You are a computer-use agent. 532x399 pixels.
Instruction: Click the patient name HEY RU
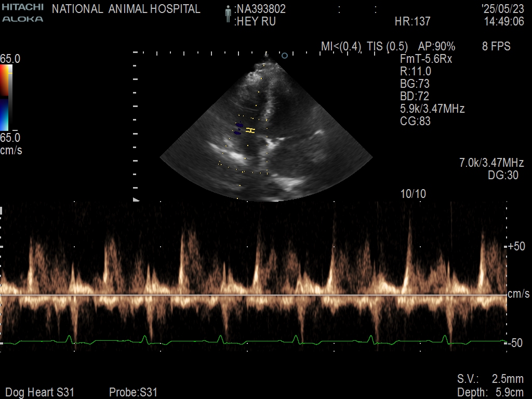click(255, 22)
